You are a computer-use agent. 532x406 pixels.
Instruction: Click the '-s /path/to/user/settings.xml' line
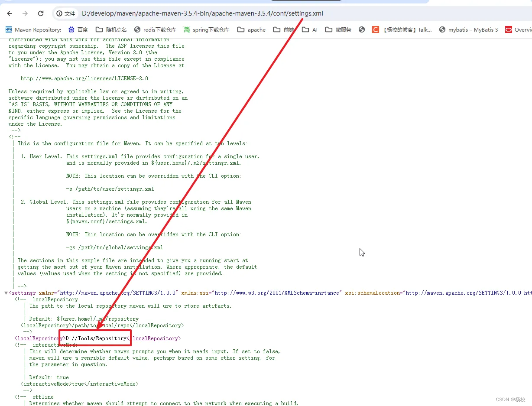click(110, 189)
